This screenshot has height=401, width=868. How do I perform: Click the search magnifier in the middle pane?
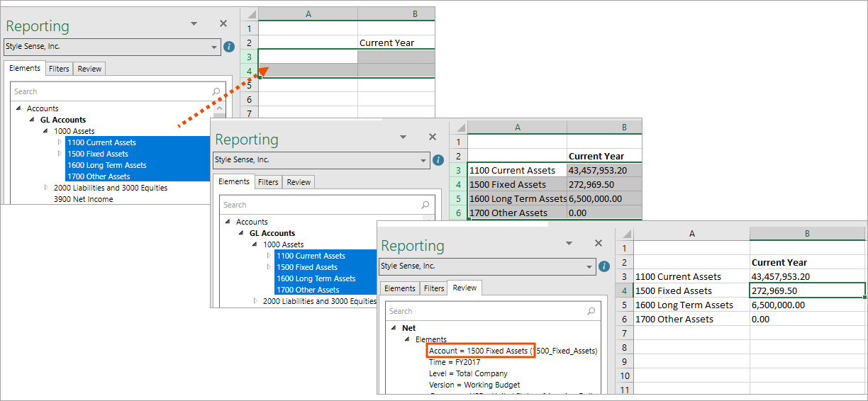coord(425,205)
